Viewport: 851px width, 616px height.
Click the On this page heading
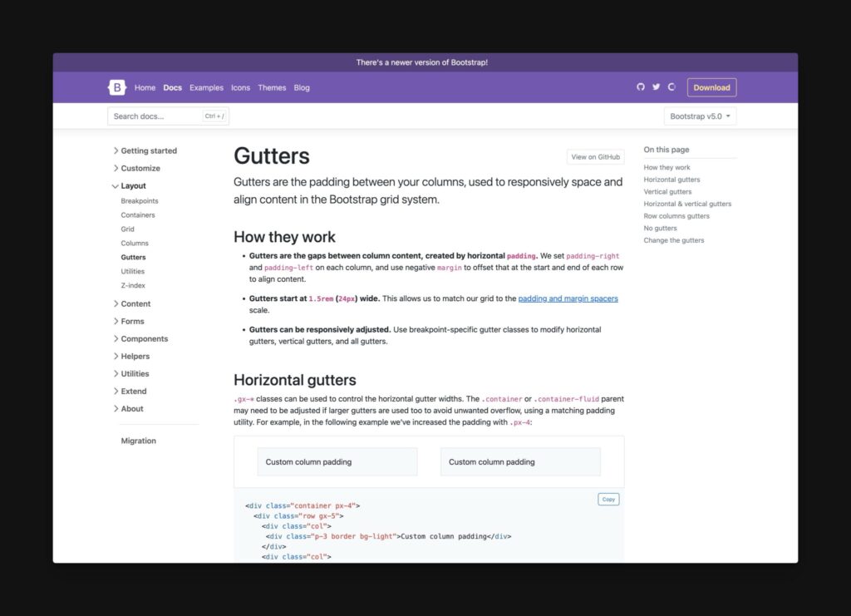pos(666,150)
